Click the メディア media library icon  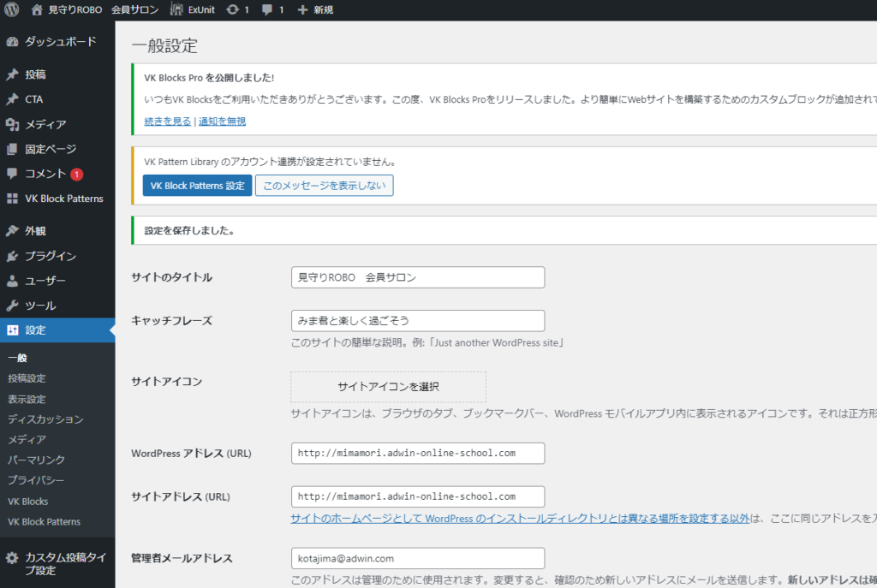[x=12, y=125]
